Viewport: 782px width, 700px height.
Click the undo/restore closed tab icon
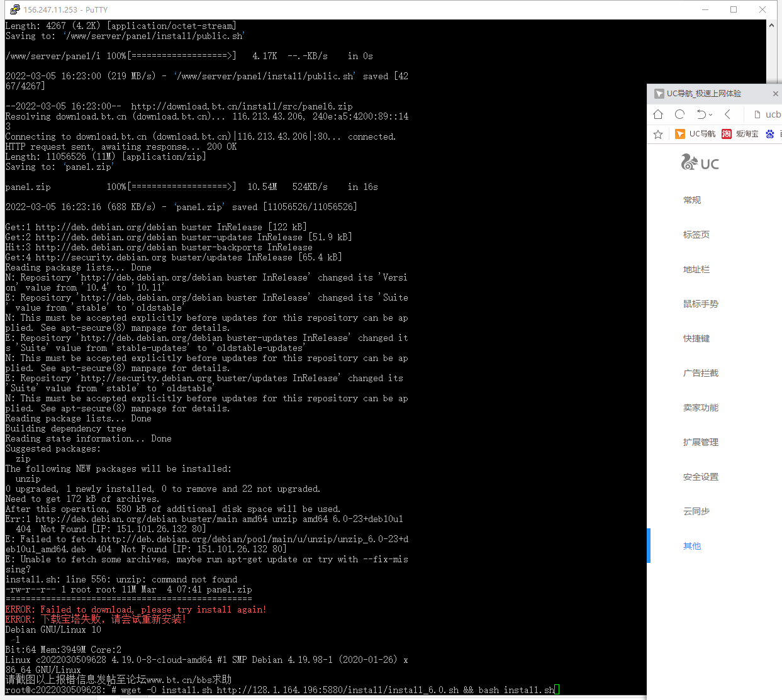[x=701, y=114]
